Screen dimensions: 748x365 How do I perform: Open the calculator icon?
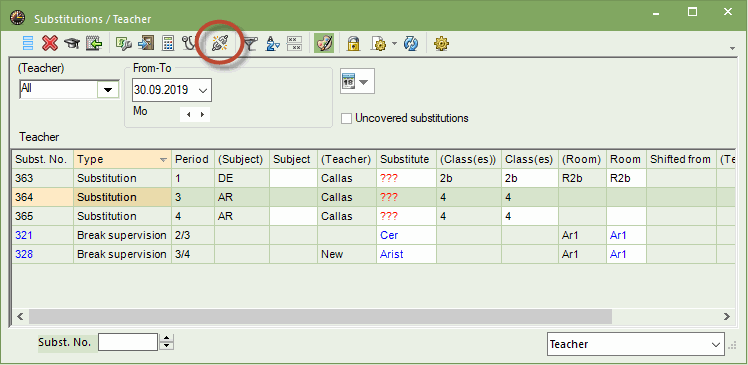click(x=168, y=43)
